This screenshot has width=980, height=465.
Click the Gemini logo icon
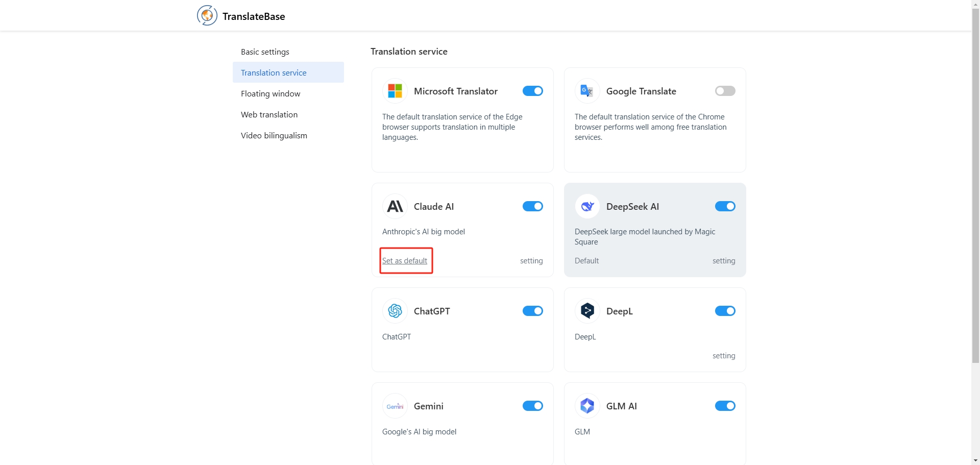[395, 406]
